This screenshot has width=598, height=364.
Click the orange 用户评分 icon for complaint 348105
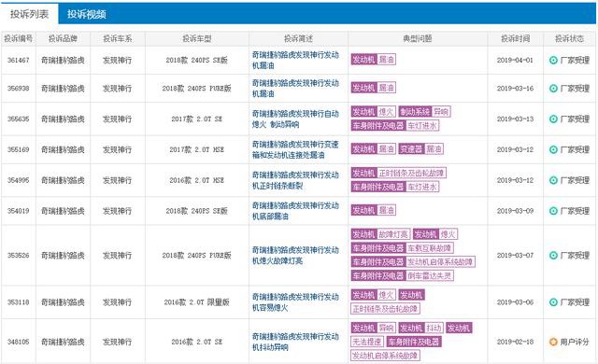[553, 342]
